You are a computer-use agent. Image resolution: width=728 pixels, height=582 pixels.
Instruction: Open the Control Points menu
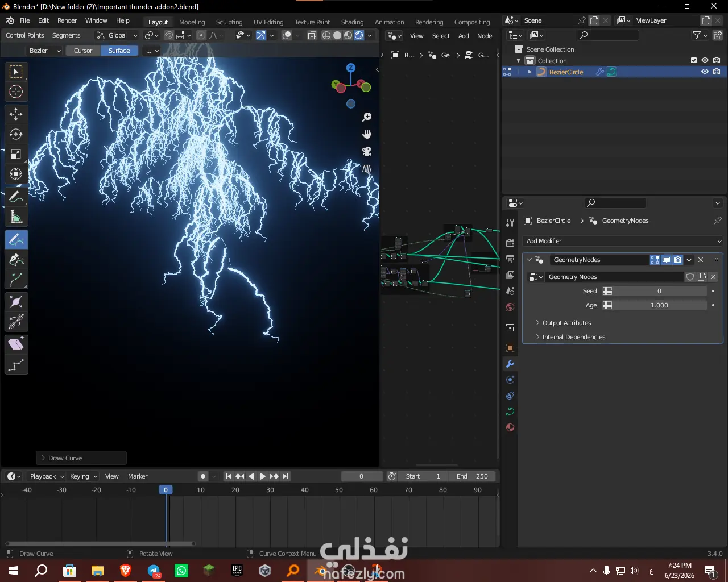click(x=25, y=35)
